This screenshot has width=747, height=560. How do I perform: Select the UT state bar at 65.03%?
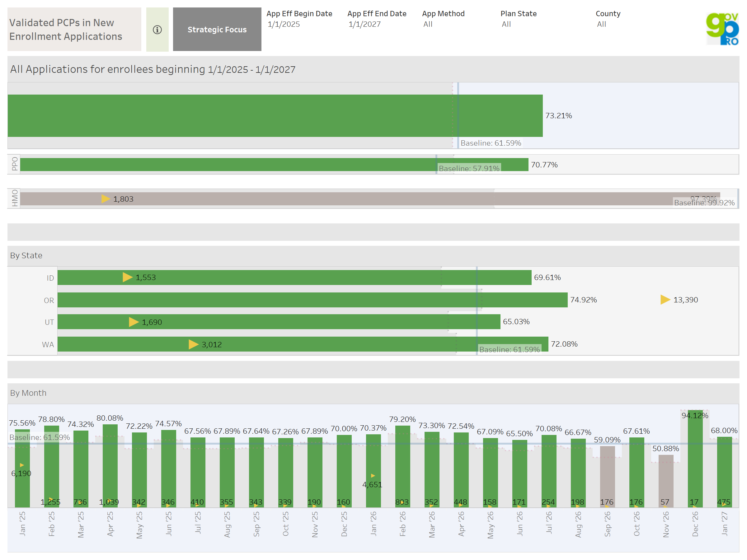coord(279,322)
